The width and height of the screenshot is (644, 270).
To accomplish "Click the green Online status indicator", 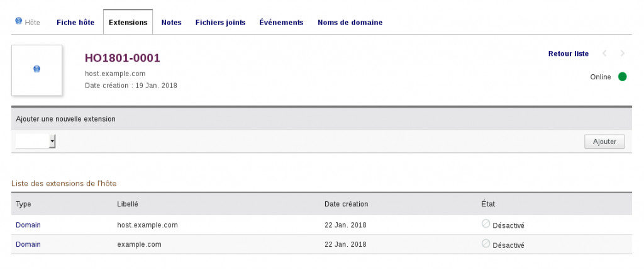I will pos(622,77).
